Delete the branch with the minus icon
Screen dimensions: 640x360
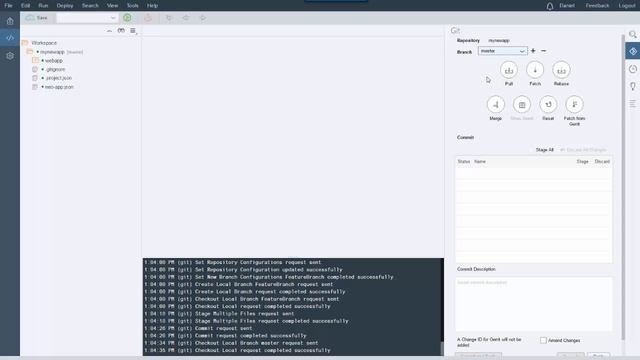pos(544,51)
